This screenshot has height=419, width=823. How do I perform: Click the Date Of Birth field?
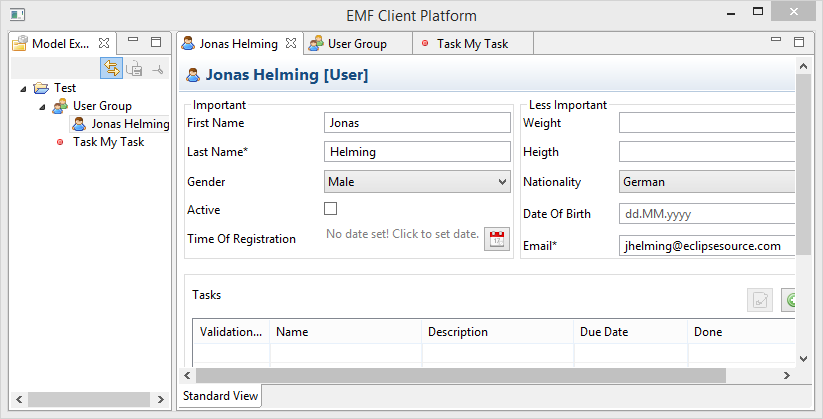[x=707, y=214]
